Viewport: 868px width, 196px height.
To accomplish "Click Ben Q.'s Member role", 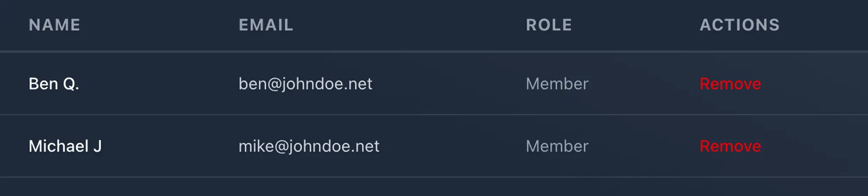I will (x=557, y=84).
